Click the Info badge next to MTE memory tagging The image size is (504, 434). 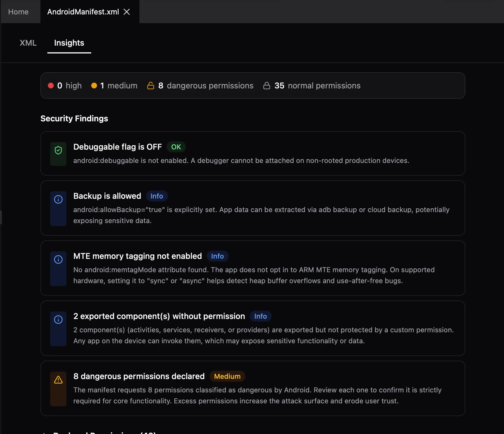(x=217, y=256)
